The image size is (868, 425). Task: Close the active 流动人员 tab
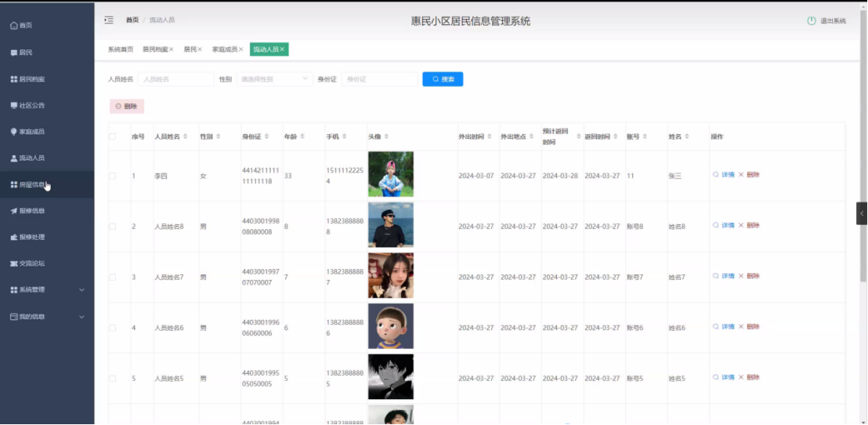282,49
